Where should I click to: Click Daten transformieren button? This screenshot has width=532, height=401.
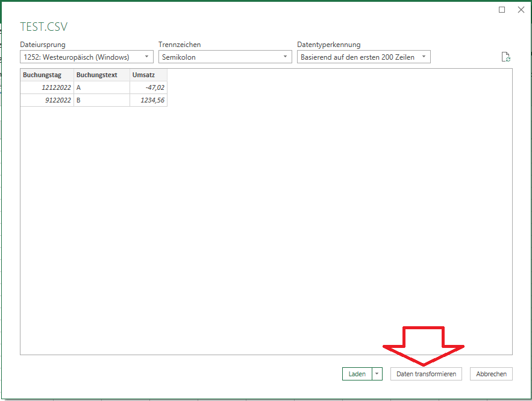[x=426, y=374]
